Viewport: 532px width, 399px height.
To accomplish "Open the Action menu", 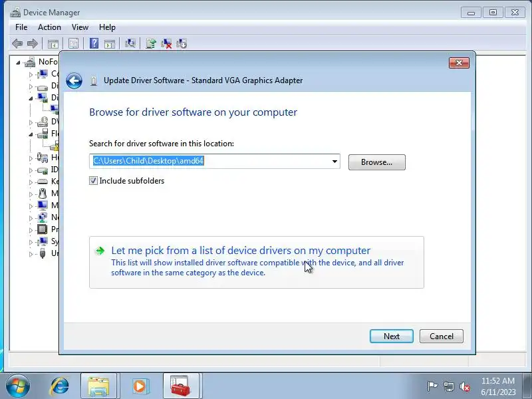I will click(x=49, y=27).
